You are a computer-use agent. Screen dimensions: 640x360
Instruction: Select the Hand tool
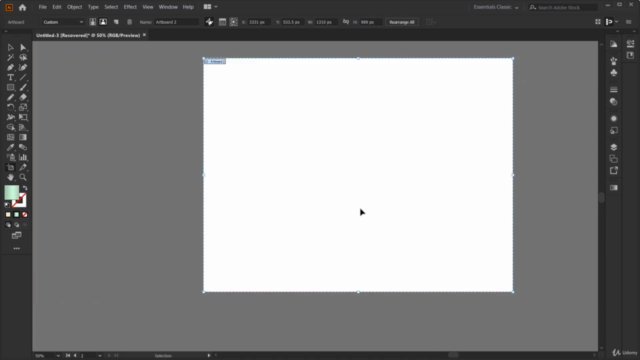(x=11, y=178)
